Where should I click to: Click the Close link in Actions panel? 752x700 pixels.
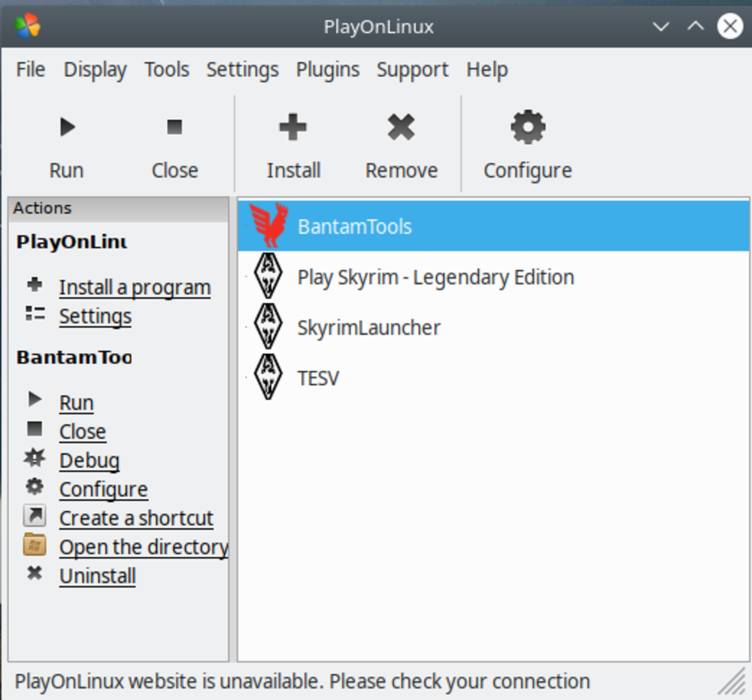click(83, 432)
